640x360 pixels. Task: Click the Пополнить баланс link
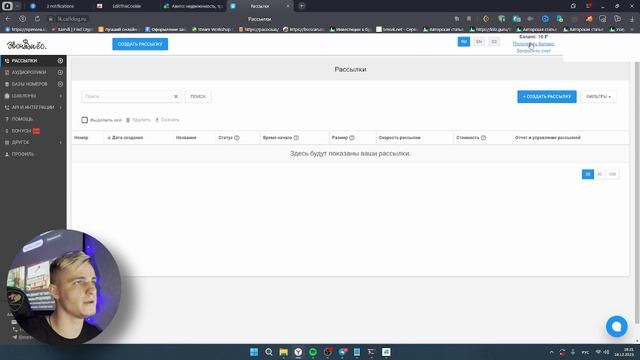point(533,44)
